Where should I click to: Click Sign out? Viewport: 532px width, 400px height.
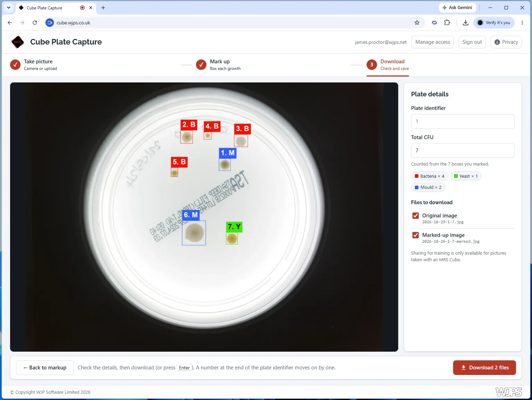tap(472, 42)
